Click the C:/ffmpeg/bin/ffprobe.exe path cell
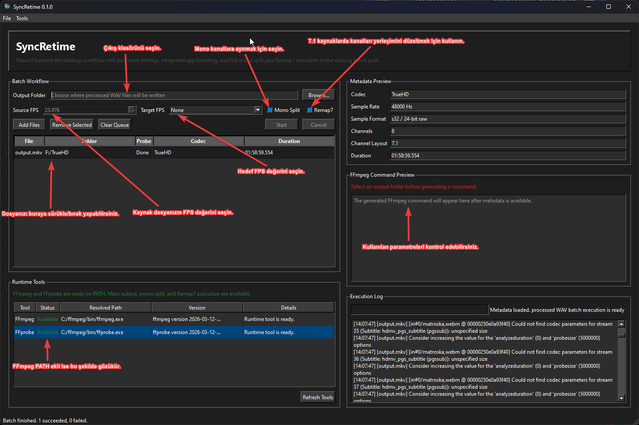 [106, 333]
